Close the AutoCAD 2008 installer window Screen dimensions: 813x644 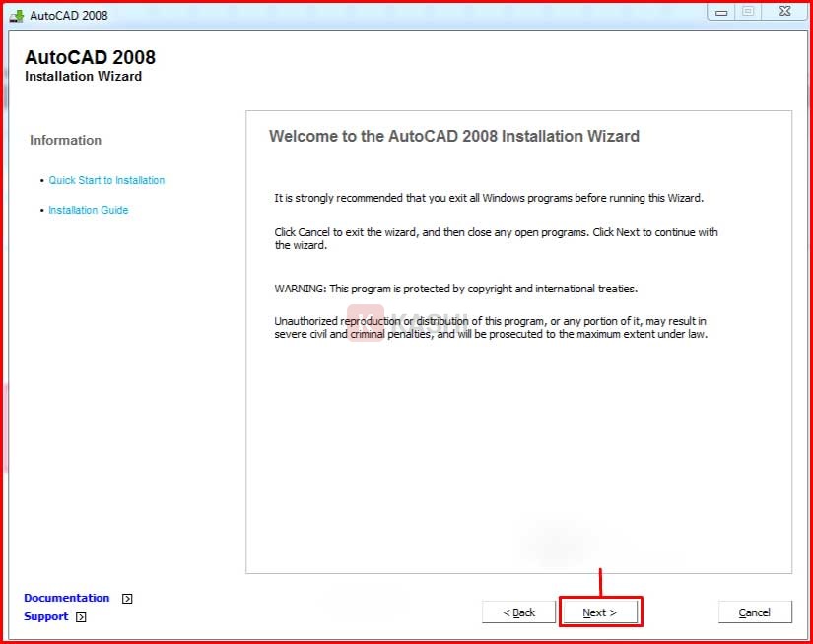click(783, 12)
